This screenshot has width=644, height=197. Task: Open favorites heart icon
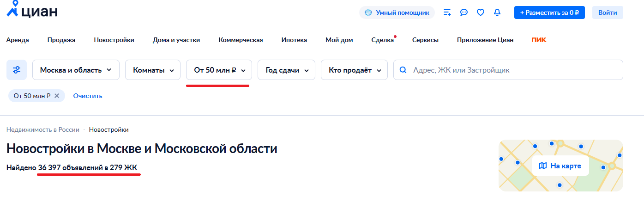click(481, 12)
